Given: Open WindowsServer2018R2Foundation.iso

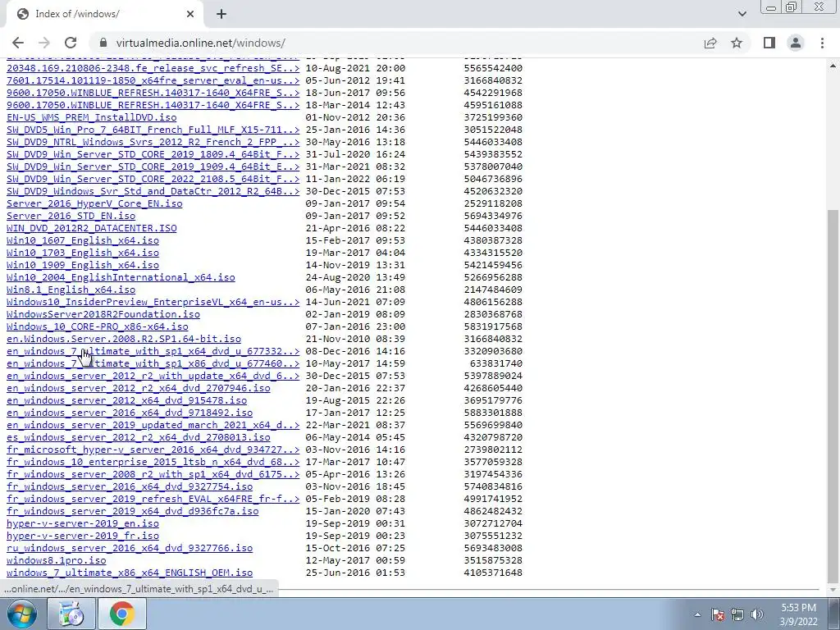Looking at the screenshot, I should [x=103, y=314].
